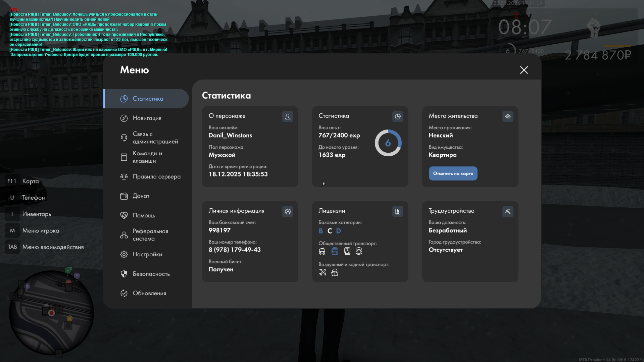
Task: Switch to the Безопасность section
Action: click(151, 274)
